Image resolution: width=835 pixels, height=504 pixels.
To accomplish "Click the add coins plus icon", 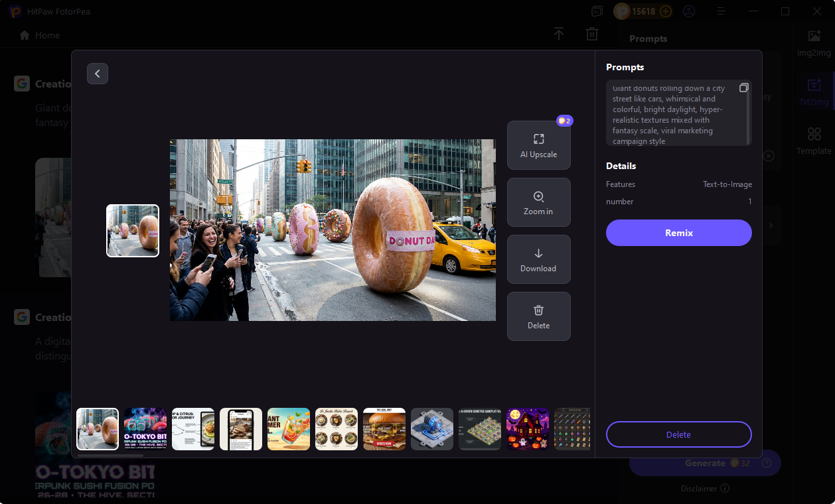I will (x=665, y=11).
